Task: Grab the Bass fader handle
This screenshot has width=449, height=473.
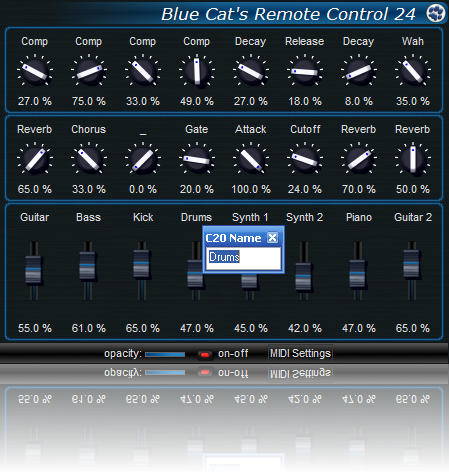Action: coord(88,266)
